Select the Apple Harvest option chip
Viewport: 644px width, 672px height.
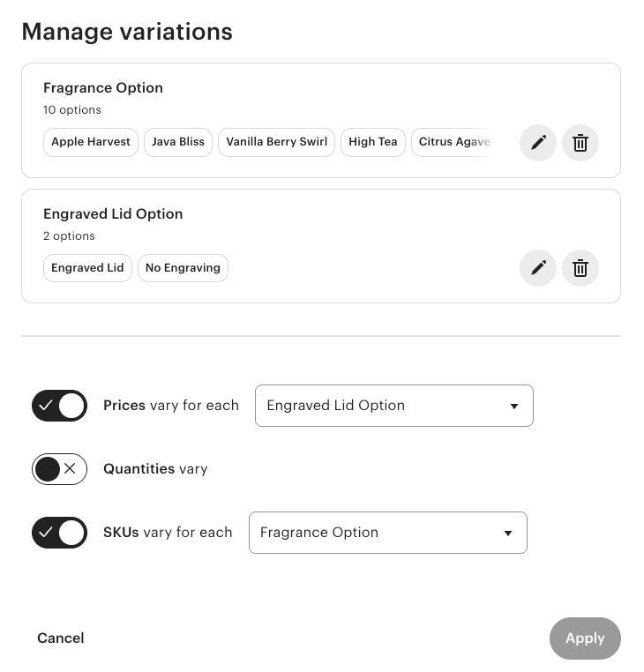91,142
